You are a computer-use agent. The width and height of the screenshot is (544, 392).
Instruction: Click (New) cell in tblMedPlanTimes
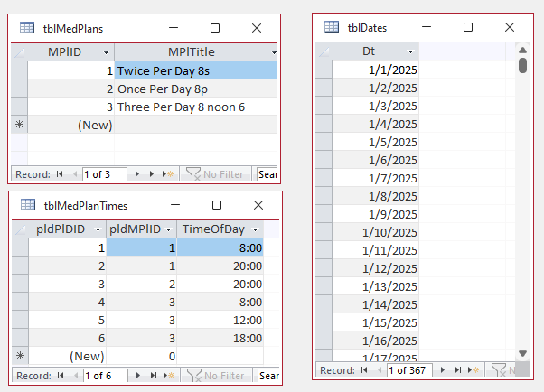tap(68, 356)
